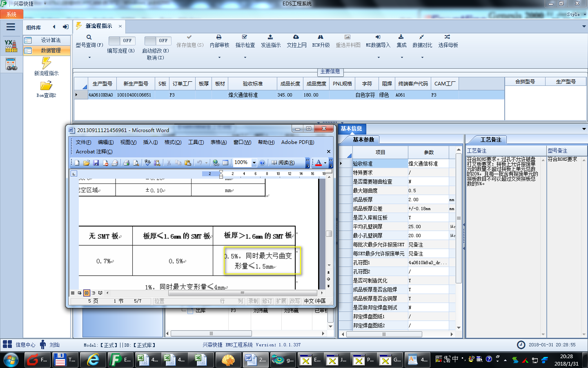Click Word Help question mark icon

click(x=262, y=163)
